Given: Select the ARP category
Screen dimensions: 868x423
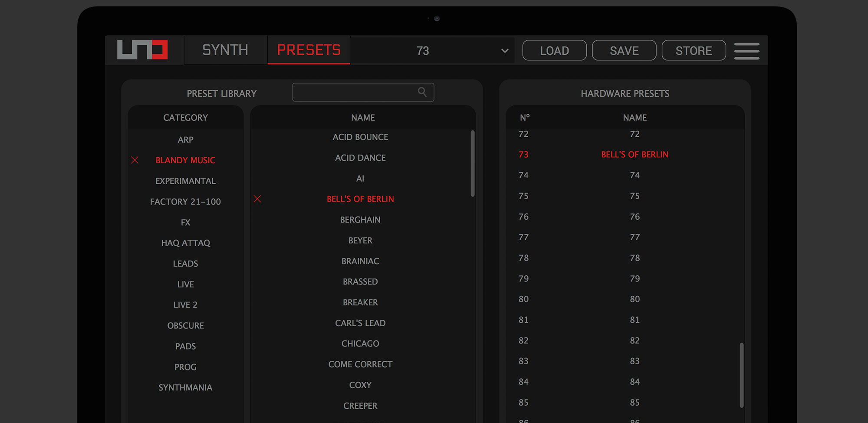Looking at the screenshot, I should tap(185, 140).
